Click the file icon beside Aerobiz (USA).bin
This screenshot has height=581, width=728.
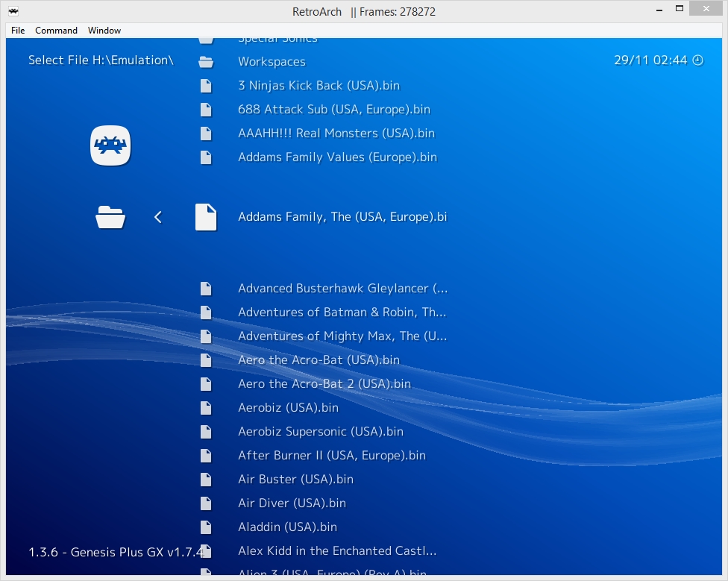(206, 408)
